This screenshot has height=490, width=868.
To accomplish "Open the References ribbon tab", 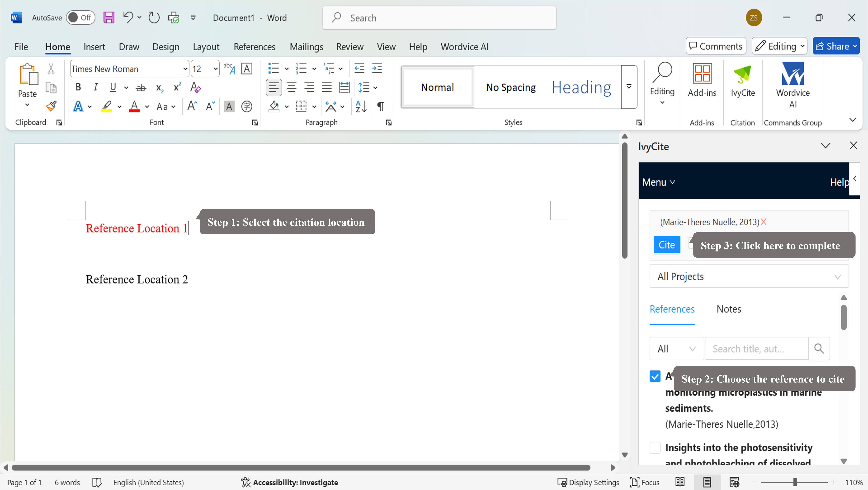I will (254, 47).
